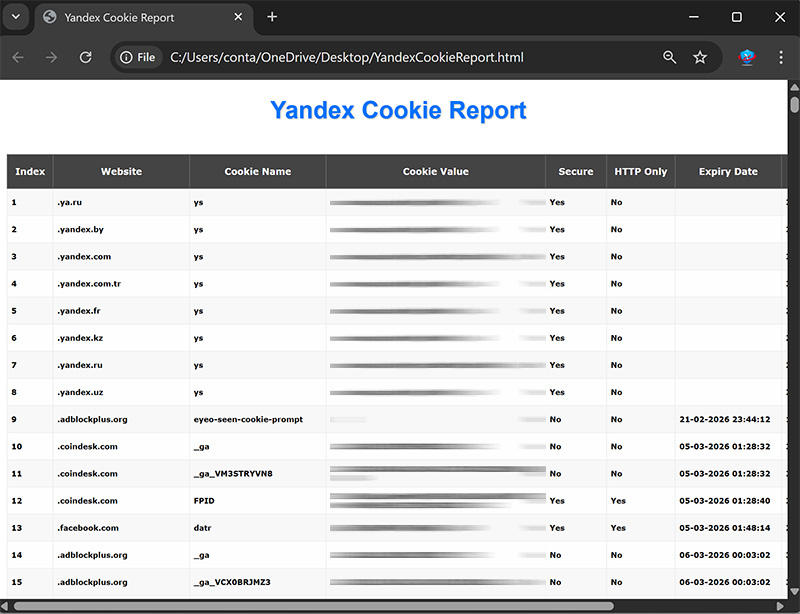This screenshot has height=614, width=800.
Task: Click the File info icon in address bar
Action: 138,58
